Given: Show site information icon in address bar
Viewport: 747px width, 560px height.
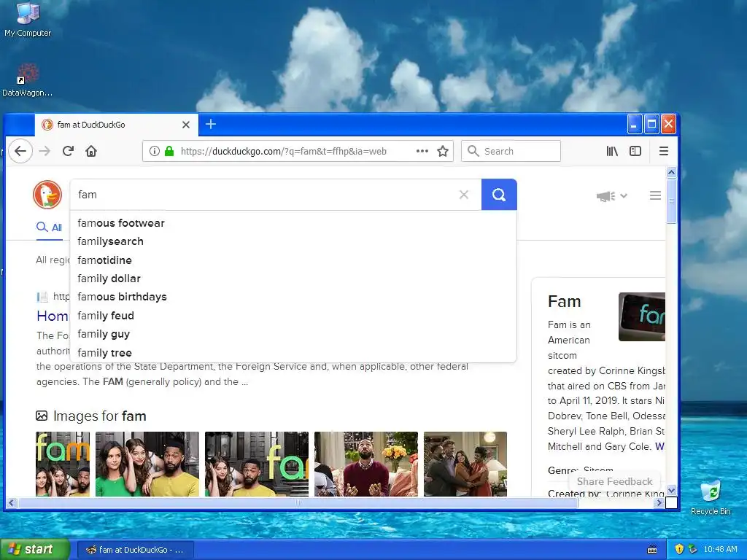Looking at the screenshot, I should click(155, 152).
